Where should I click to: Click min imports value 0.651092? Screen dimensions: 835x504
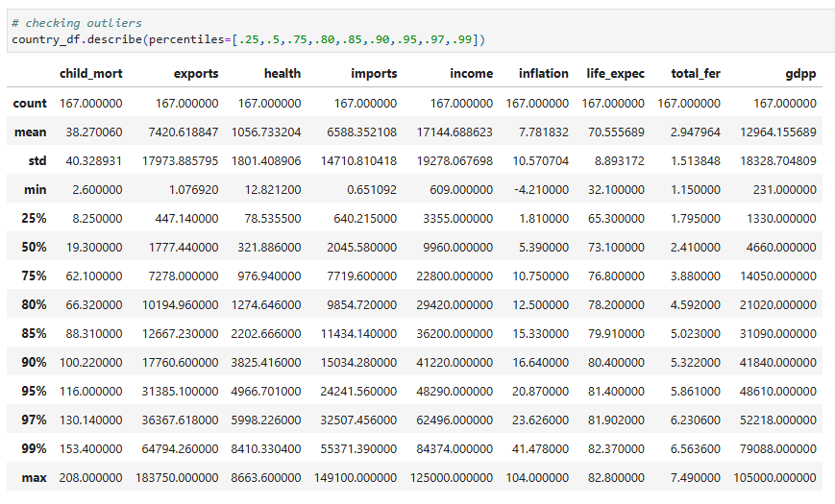coord(372,189)
